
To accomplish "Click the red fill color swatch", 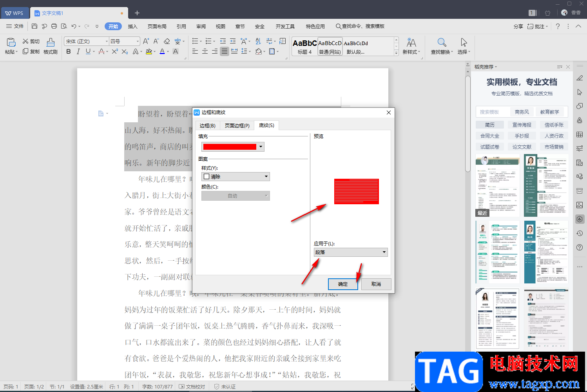I will point(230,147).
